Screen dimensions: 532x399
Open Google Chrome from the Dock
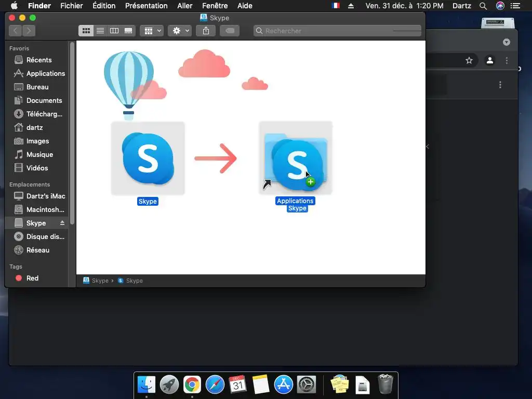click(x=192, y=385)
